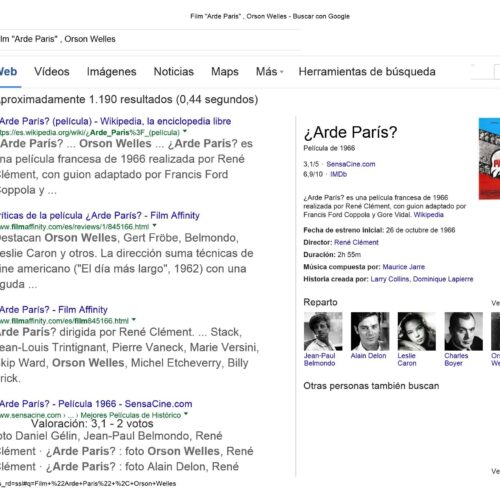Expand the Más dropdown menu
Screen dimensions: 500x500
click(x=269, y=72)
